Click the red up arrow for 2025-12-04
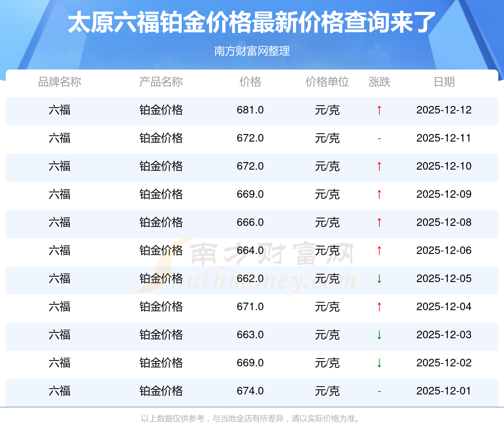Viewport: 504px width, 424px height. (379, 307)
